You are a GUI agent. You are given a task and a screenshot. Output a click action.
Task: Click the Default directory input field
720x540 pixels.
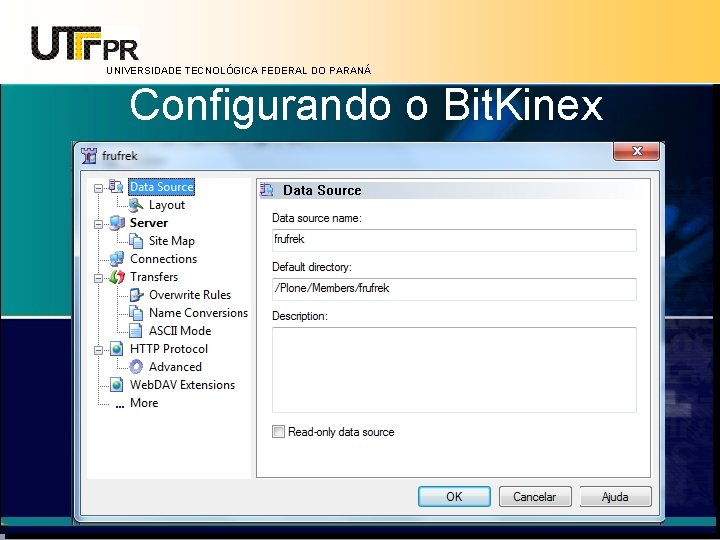coord(454,289)
